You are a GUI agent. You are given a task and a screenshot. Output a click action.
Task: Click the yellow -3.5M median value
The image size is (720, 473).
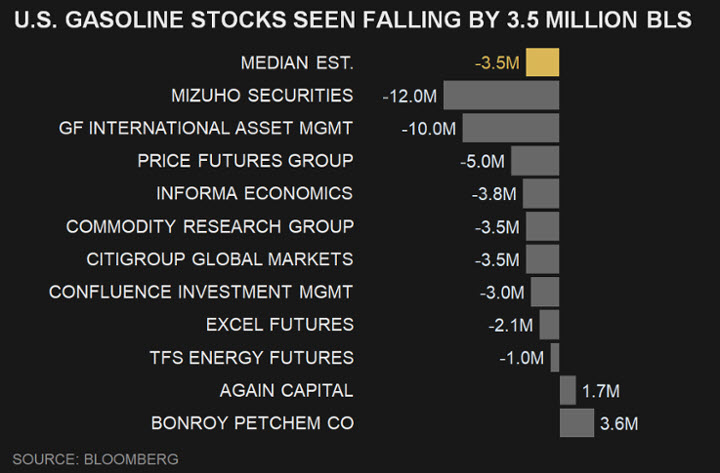point(497,64)
